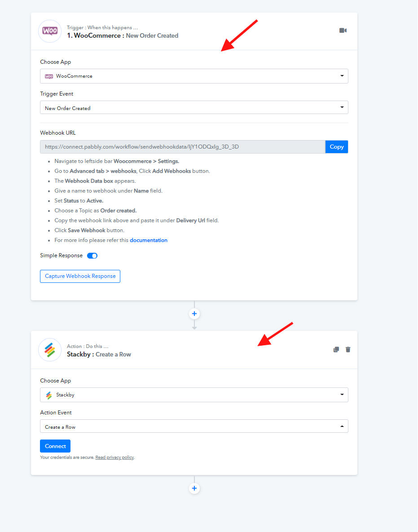
Task: Delete the Stackby action step
Action: coord(348,349)
